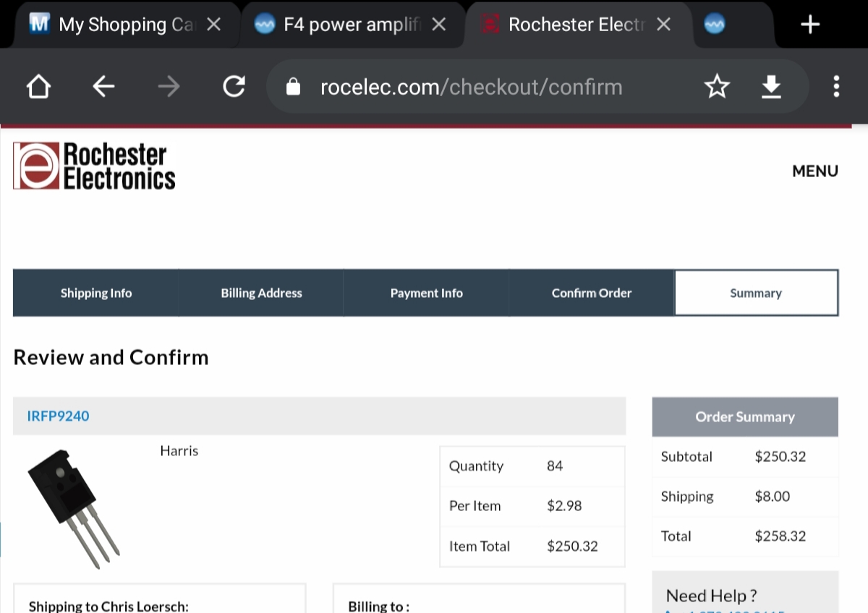Close the My Shopping Cart tab
This screenshot has width=868, height=613.
click(213, 25)
